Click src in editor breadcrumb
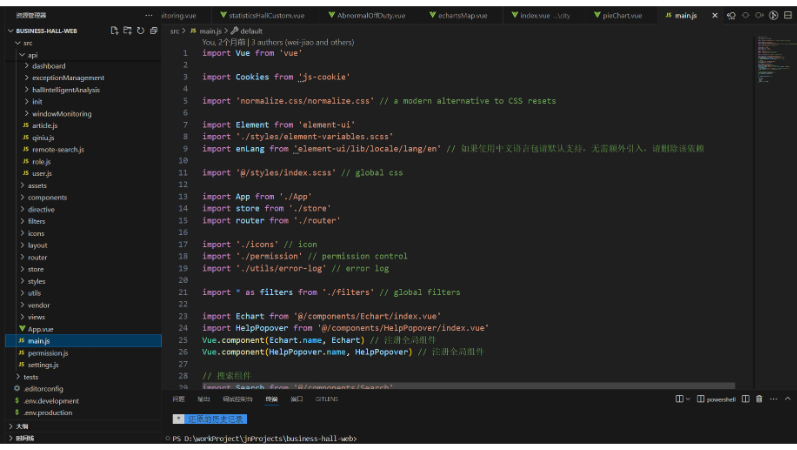 [x=174, y=31]
